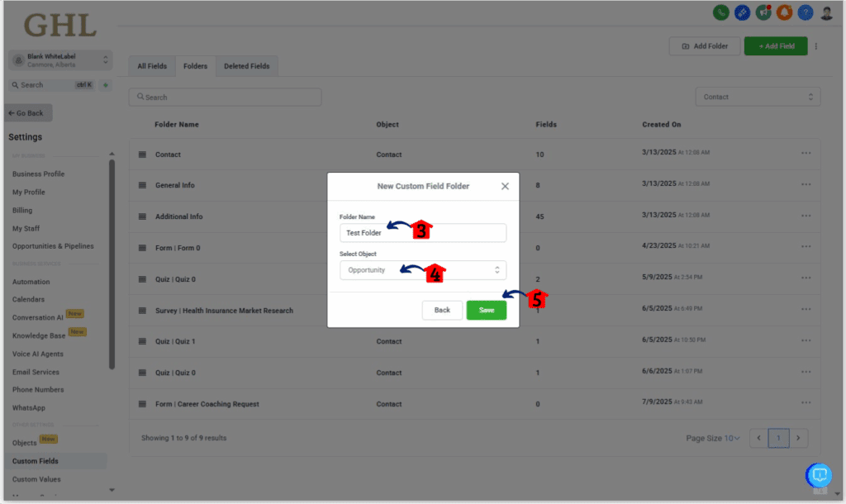Click the drag handle of the General Info row
The height and width of the screenshot is (504, 846).
[x=142, y=185]
